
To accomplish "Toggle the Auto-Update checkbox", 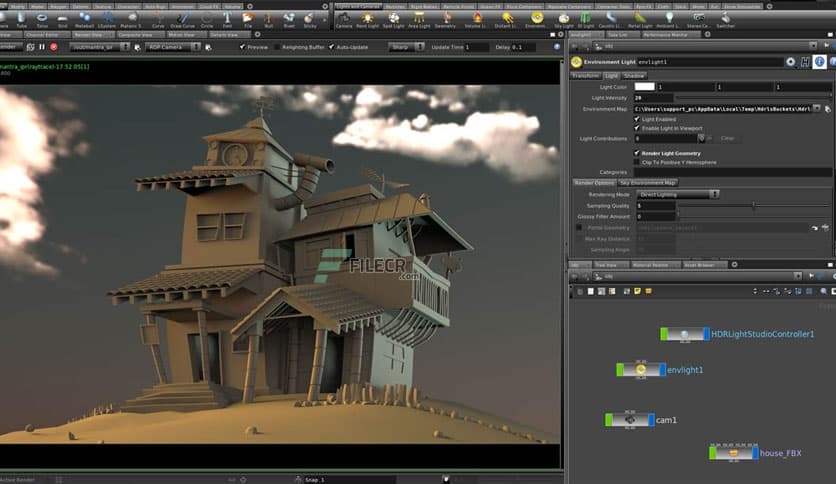I will tap(332, 47).
